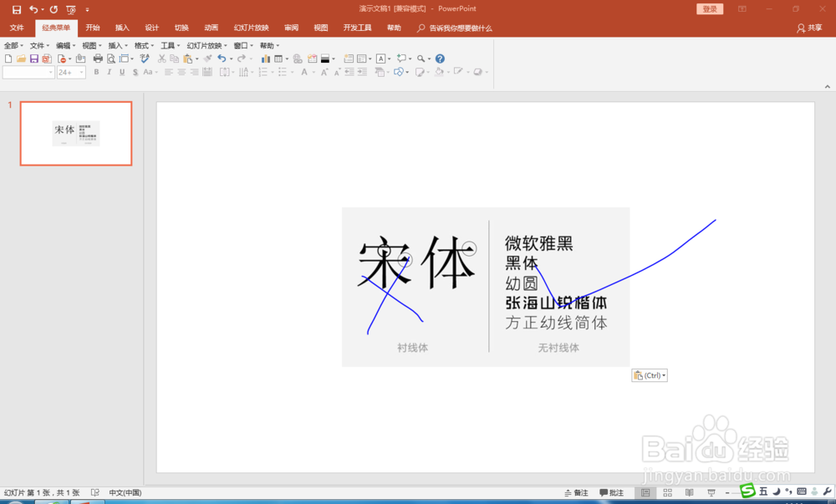Image resolution: width=836 pixels, height=504 pixels.
Task: Center align text
Action: pos(181,72)
